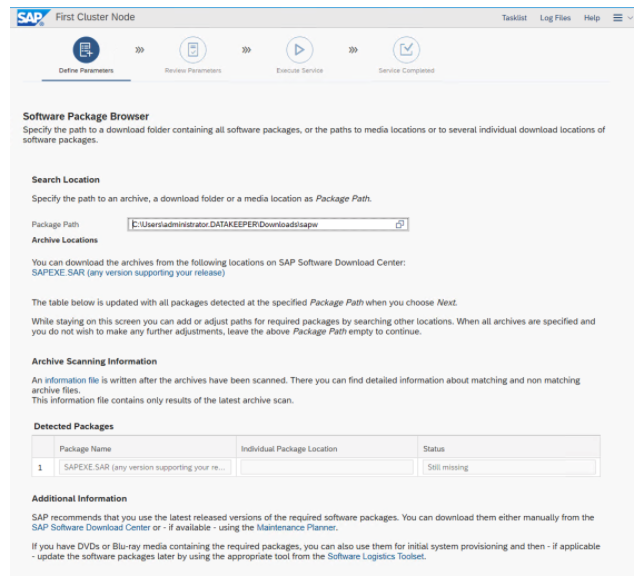The height and width of the screenshot is (580, 644).
Task: Click the Define Parameters step label
Action: [86, 71]
